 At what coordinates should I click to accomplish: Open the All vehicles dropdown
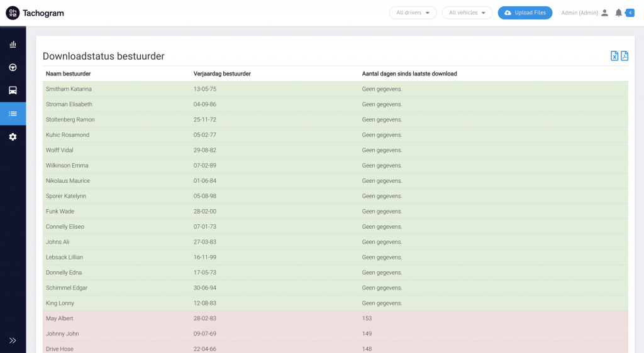point(467,13)
